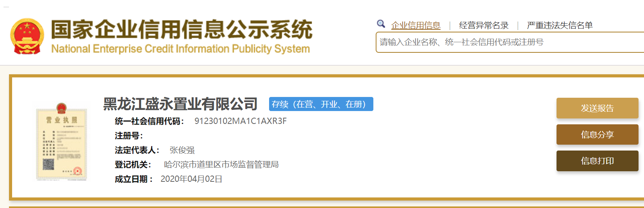Screen dimensions: 644x208
Task: Focus the enterprise name search input
Action: click(x=510, y=42)
